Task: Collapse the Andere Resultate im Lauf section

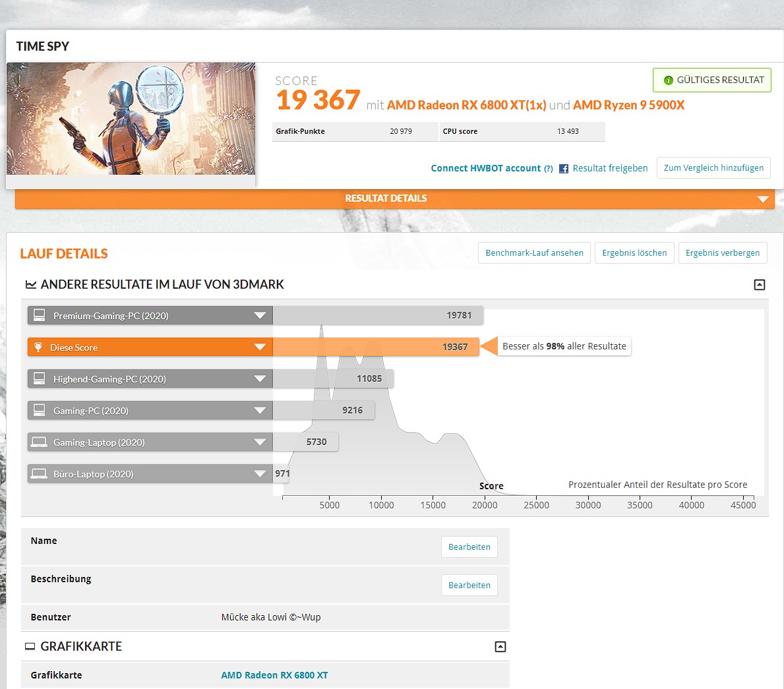Action: coord(759,284)
